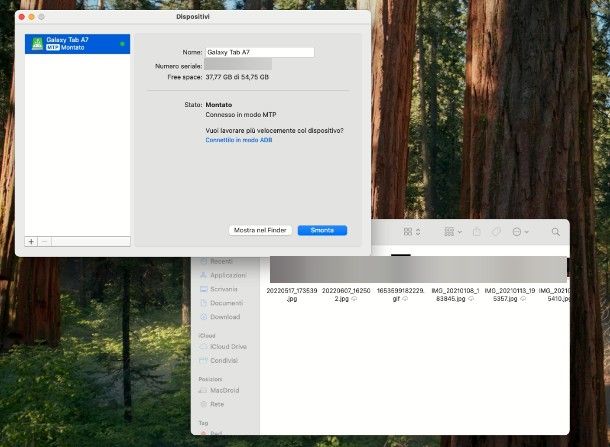
Task: Open Download folder in Finder sidebar
Action: [225, 317]
